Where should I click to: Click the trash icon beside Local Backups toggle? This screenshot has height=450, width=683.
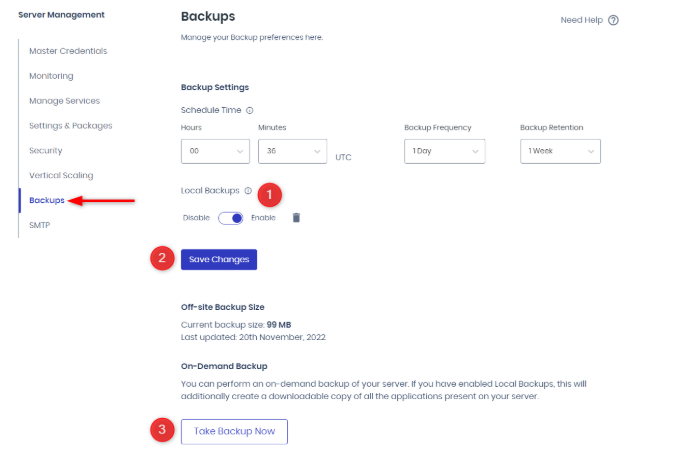(296, 217)
